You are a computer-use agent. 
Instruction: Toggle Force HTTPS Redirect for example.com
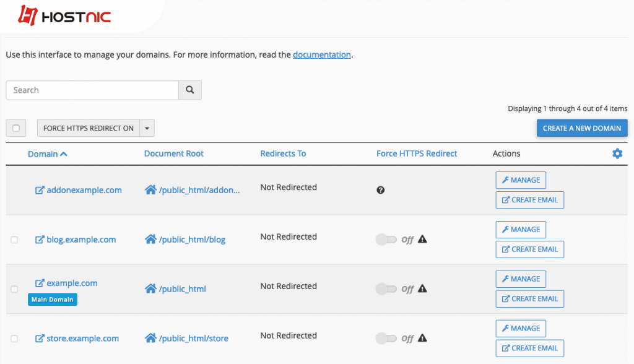click(x=386, y=288)
